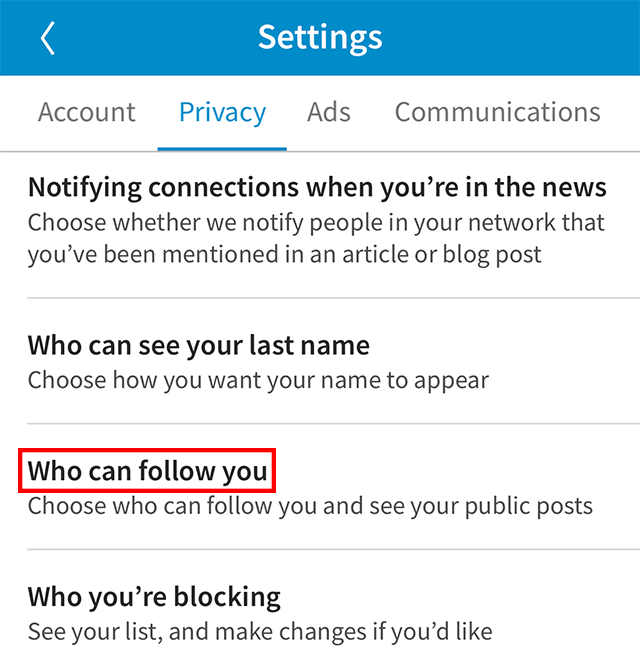Click Choose how you want your name to appear

tap(258, 381)
